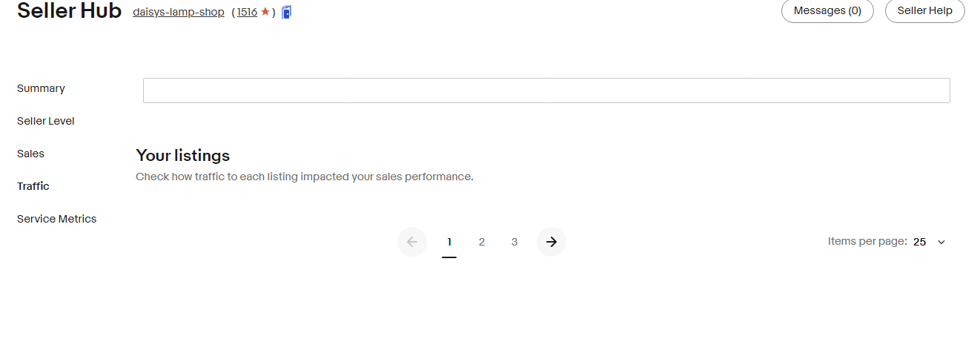The image size is (980, 339).
Task: Open the daisys-lamp-shop store link
Action: [178, 12]
